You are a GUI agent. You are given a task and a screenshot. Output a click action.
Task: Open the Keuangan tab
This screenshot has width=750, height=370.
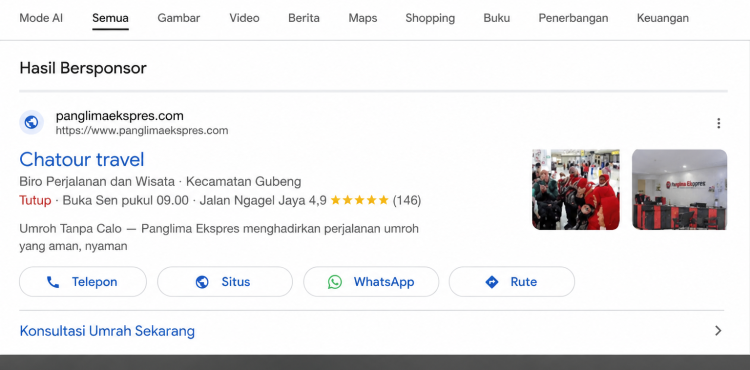(x=663, y=18)
